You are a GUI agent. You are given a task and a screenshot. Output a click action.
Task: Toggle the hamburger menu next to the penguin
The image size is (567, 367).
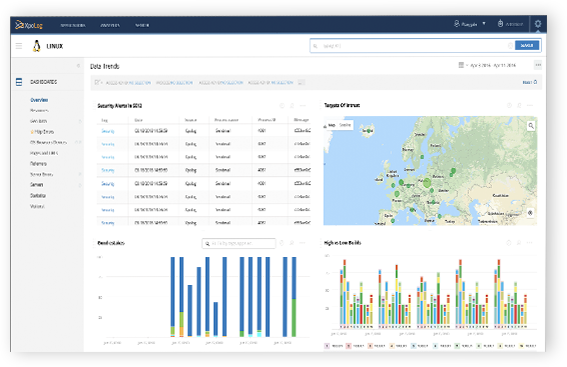[x=19, y=46]
